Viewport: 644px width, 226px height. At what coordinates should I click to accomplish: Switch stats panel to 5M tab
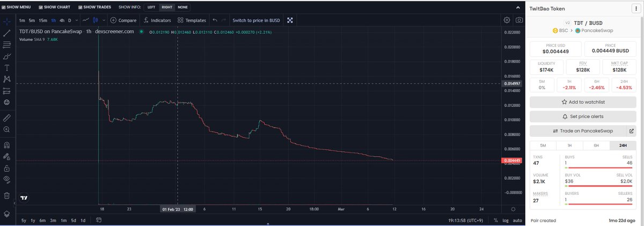543,145
